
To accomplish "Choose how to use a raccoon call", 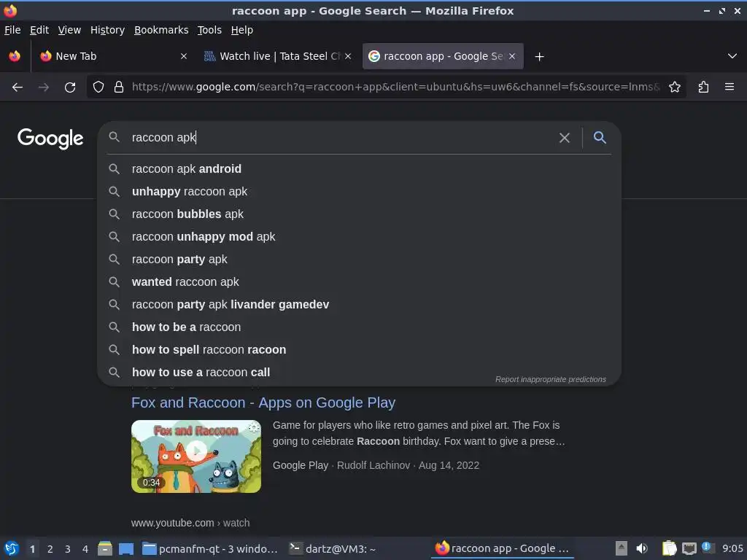I will tap(359, 373).
